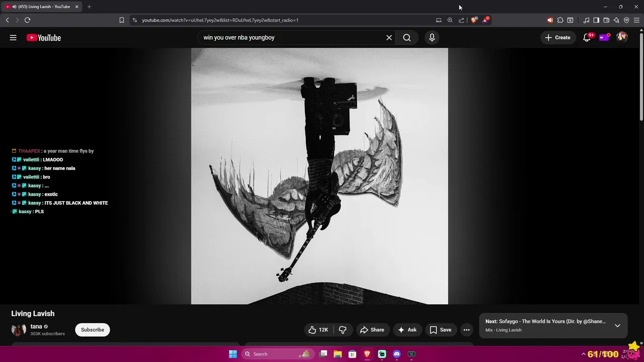Open Brave Wallet icon
Image resolution: width=644 pixels, height=362 pixels.
click(606, 20)
